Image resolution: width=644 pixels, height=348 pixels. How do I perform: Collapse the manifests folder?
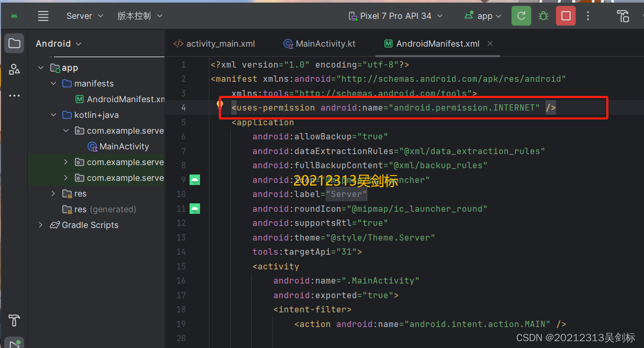tap(53, 83)
